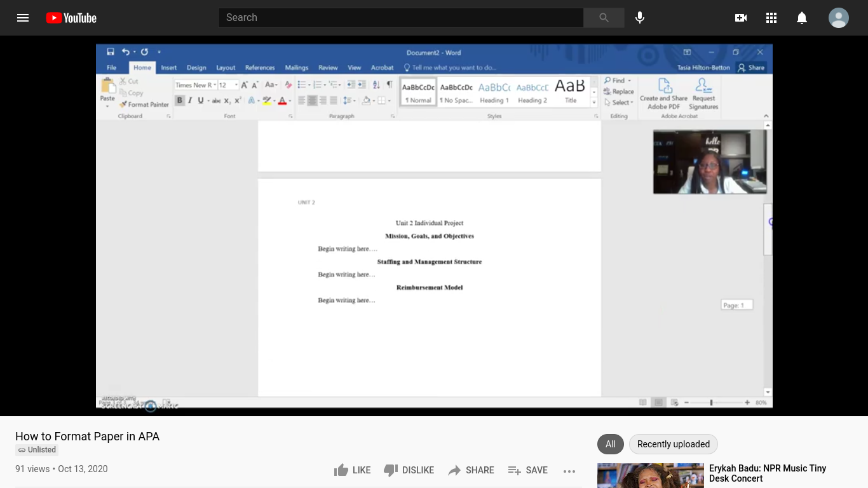Start voice search with the microphone icon
This screenshot has height=488, width=868.
pyautogui.click(x=640, y=18)
